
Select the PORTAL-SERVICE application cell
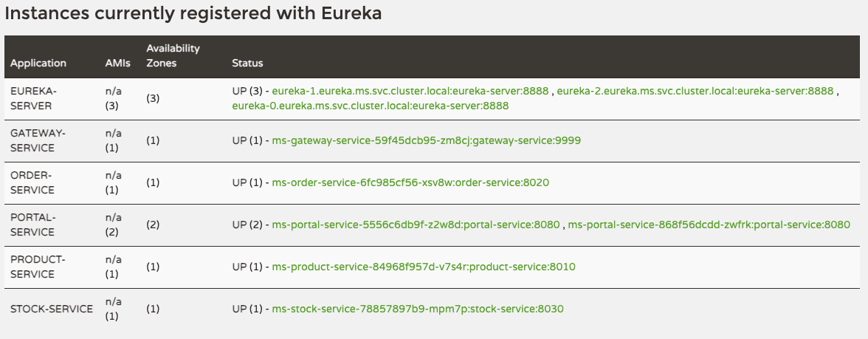pos(33,225)
